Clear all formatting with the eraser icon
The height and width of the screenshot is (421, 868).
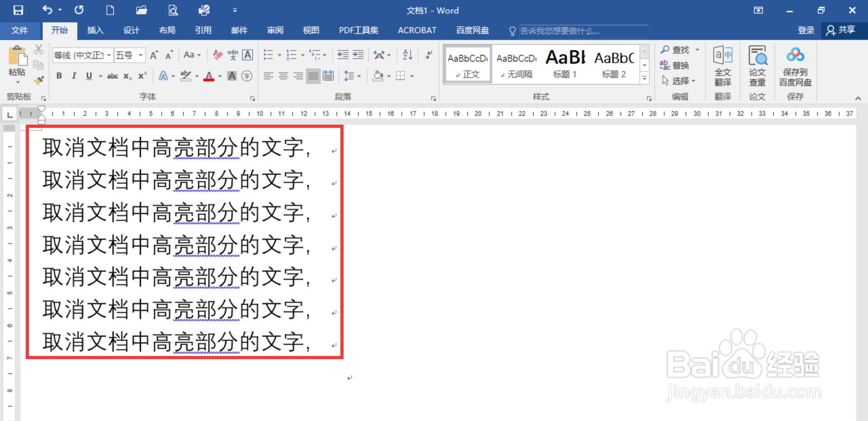(218, 55)
